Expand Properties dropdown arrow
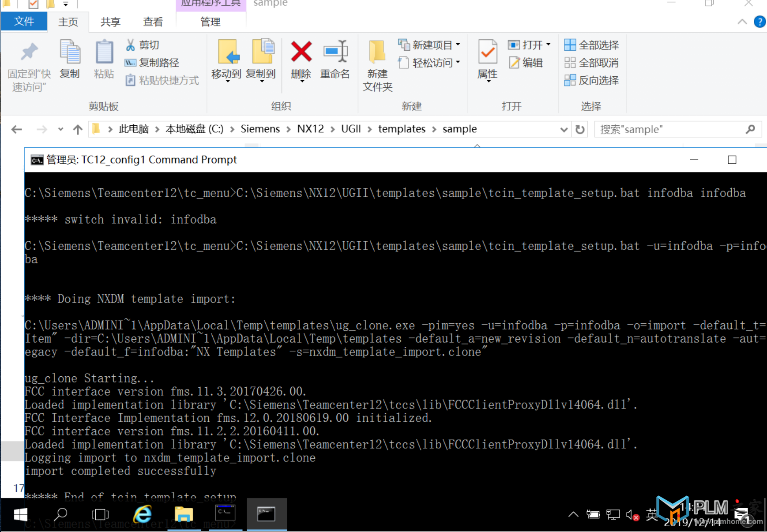Viewport: 767px width, 532px height. click(489, 82)
